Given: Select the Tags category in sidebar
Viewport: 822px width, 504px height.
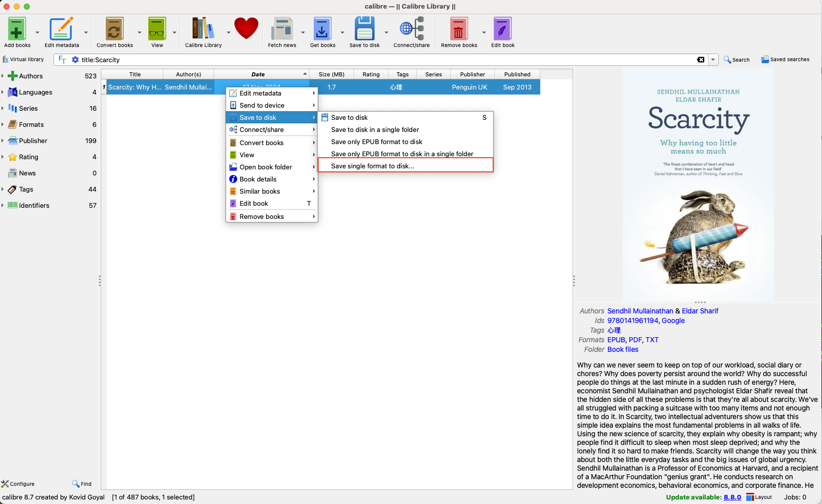Looking at the screenshot, I should 26,189.
